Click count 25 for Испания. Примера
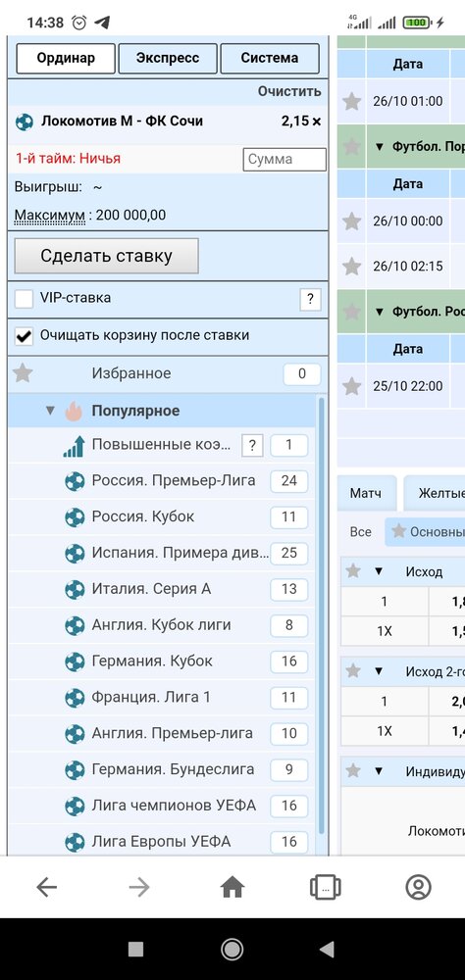Viewport: 465px width, 980px height. 289,554
